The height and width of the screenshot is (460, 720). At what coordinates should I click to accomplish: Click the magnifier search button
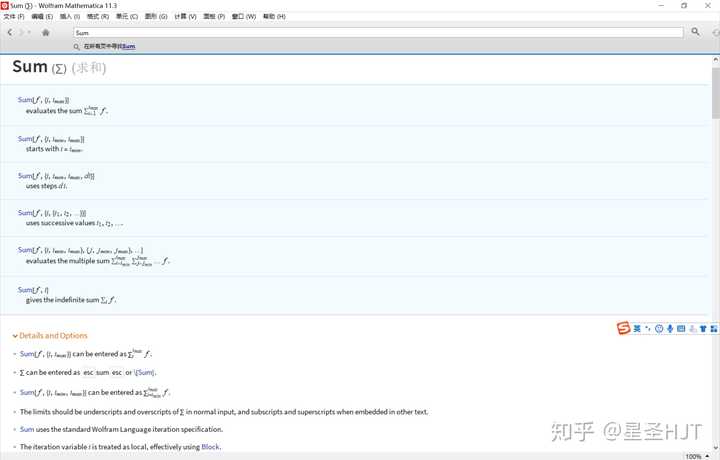[695, 32]
